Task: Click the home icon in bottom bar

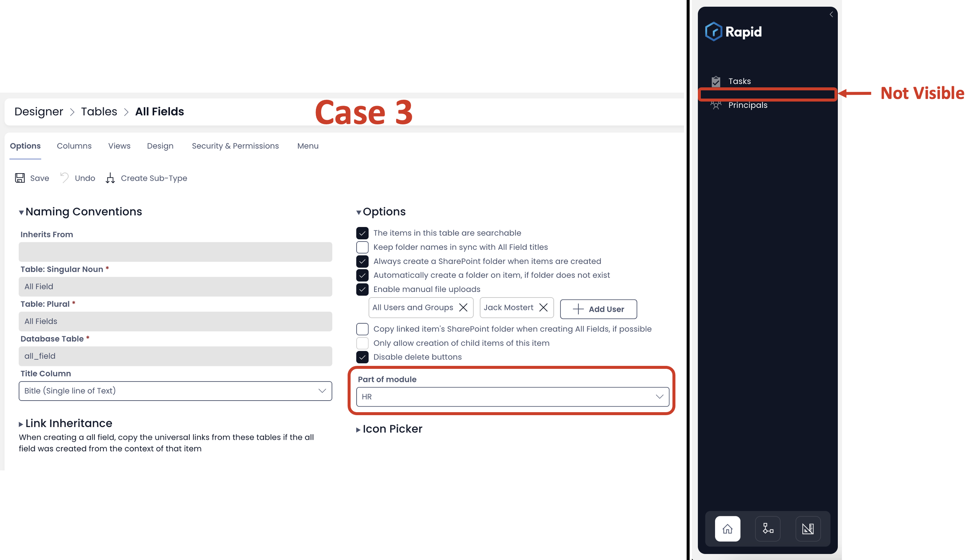Action: click(x=728, y=529)
